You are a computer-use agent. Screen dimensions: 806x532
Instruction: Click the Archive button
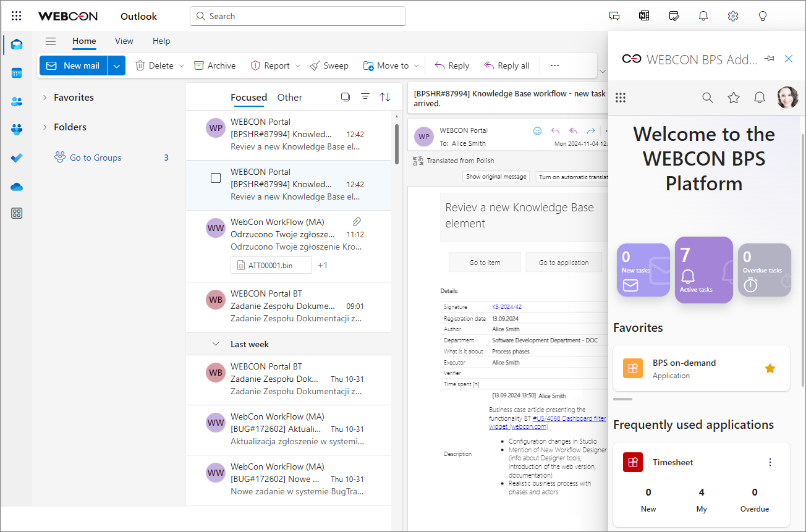pos(214,65)
